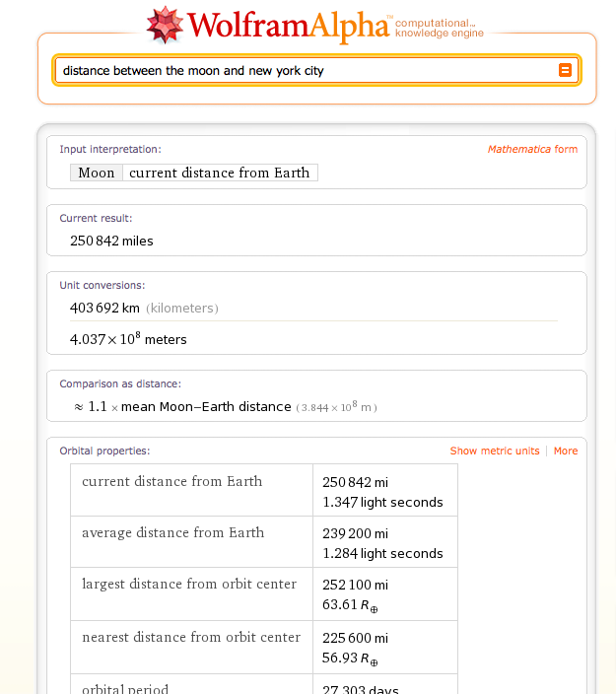Screen dimensions: 616x694
Task: Click 'nearest distance from orbit center' row label
Action: 191,637
